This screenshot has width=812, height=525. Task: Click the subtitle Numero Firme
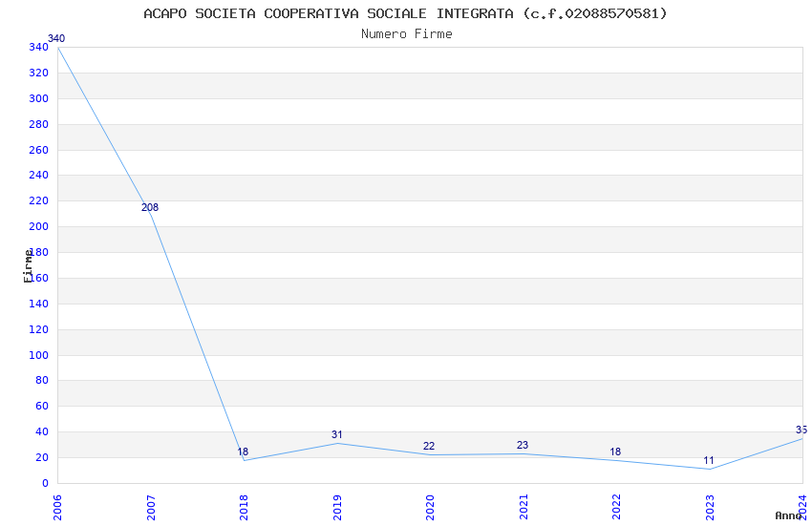(x=407, y=34)
